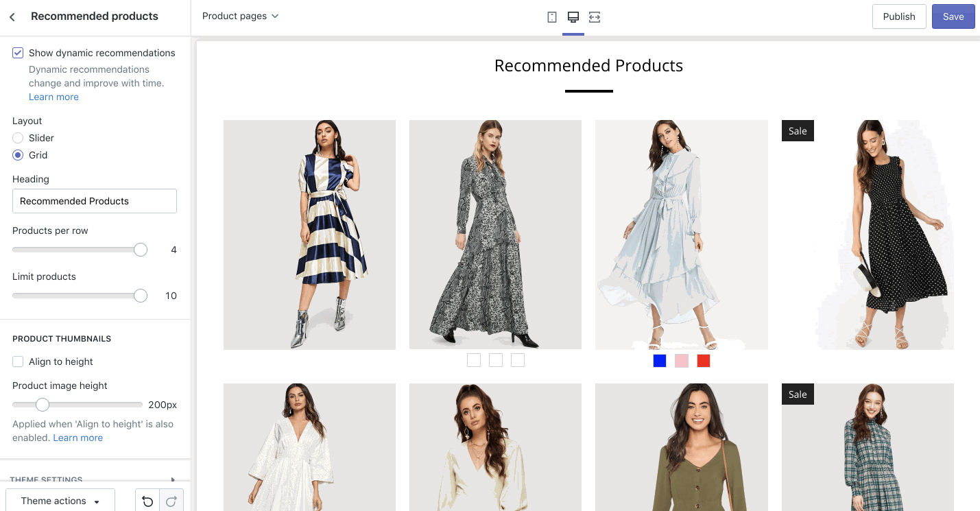Switch to fullscreen width preview icon
980x511 pixels.
tap(595, 17)
